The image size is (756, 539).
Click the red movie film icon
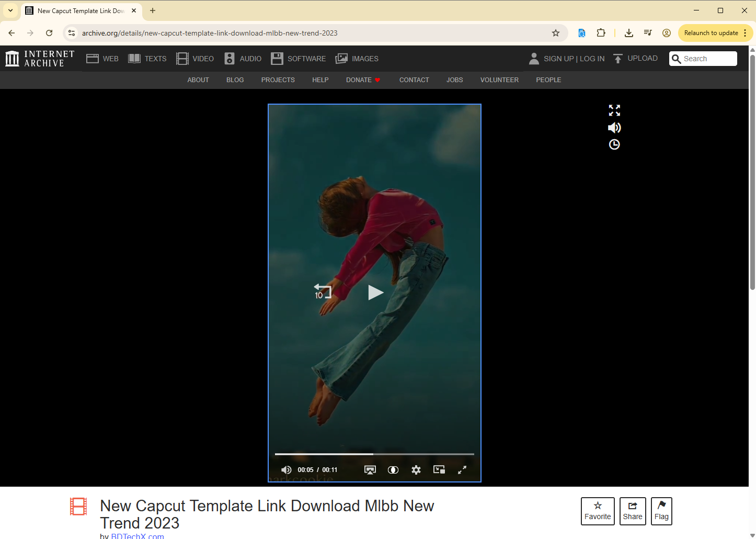click(x=78, y=507)
